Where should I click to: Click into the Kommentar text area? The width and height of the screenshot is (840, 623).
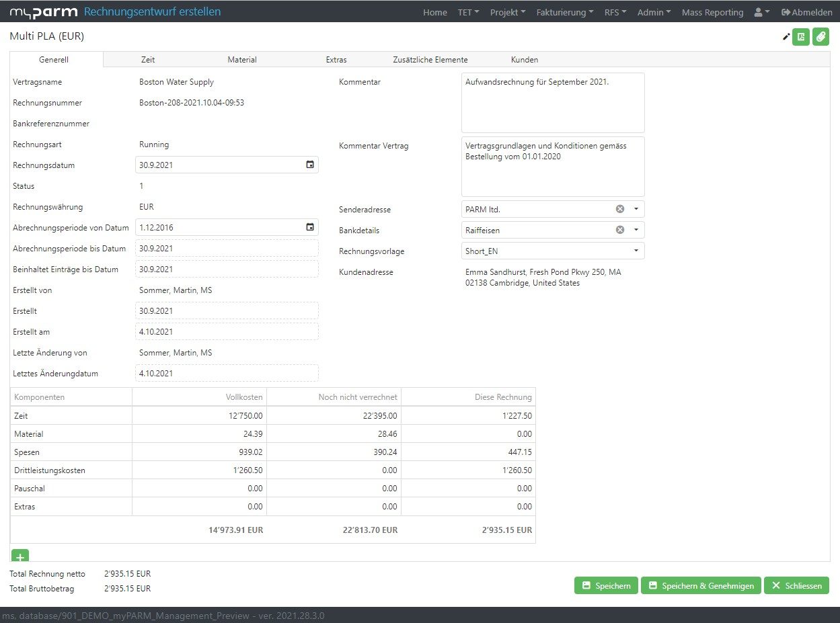click(x=552, y=103)
